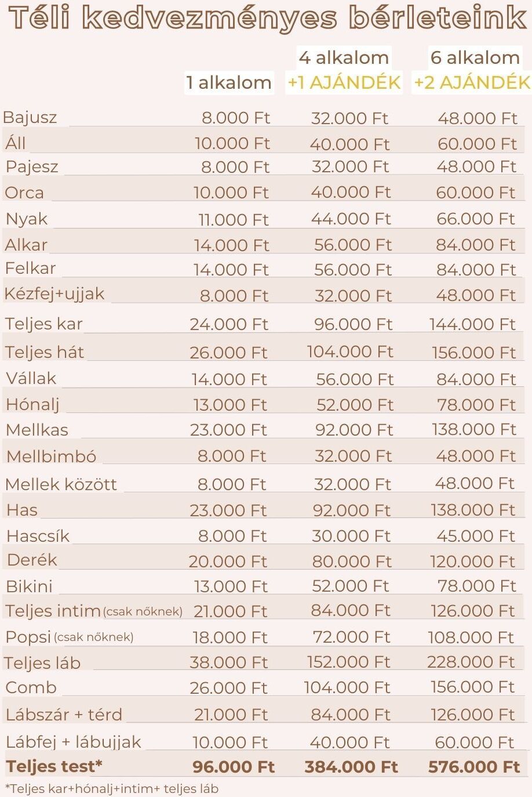Click the 'Lábszár + térd' row label
Screen dimensions: 532x797
click(x=64, y=715)
